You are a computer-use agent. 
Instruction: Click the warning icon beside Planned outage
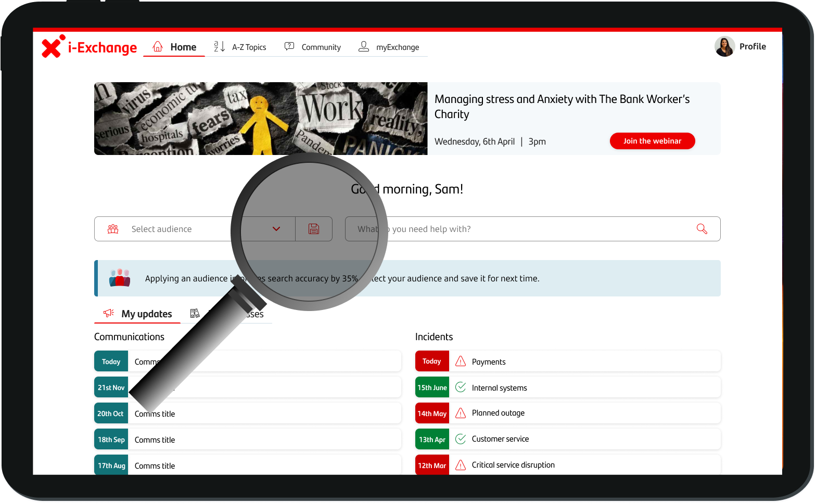click(461, 413)
